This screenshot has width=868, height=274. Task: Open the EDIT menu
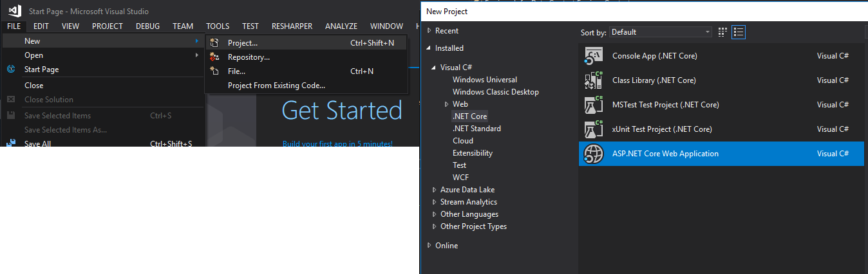pyautogui.click(x=41, y=26)
